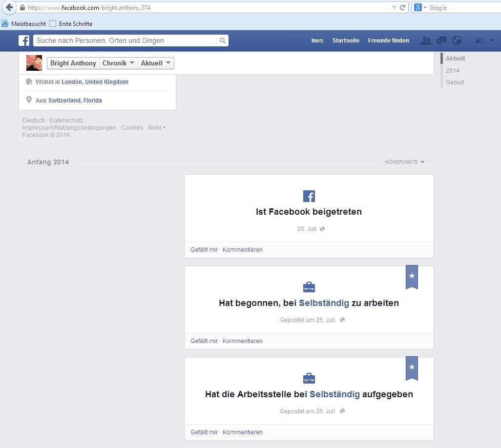Click the browser back arrow button
The image size is (501, 448).
pos(9,7)
